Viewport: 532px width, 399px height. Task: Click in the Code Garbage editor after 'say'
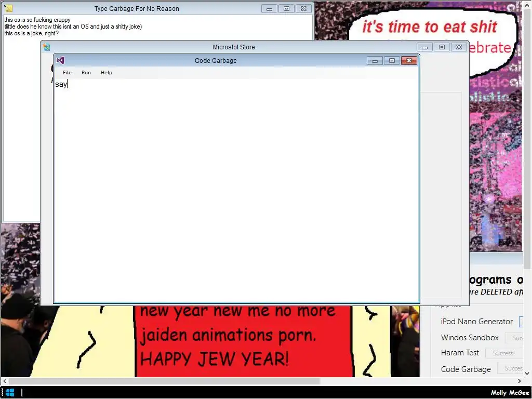(x=69, y=84)
